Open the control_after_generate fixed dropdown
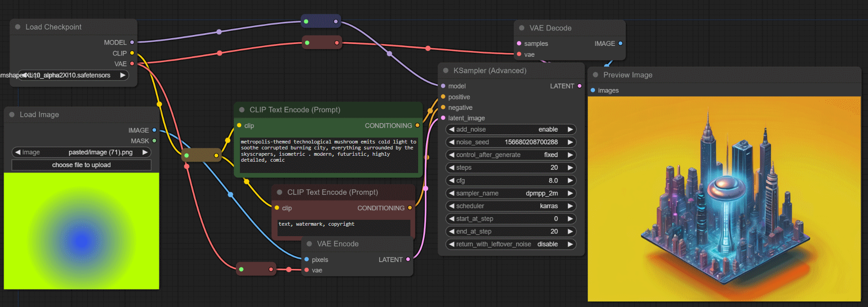 [x=511, y=155]
